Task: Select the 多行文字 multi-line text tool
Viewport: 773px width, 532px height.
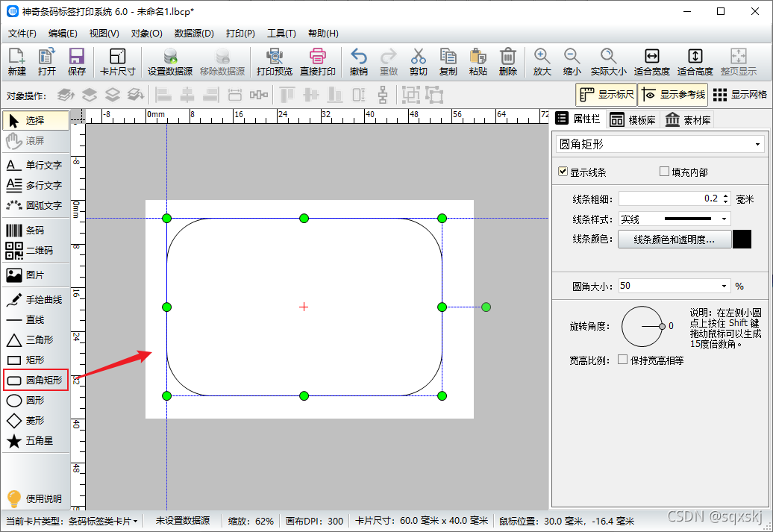Action: [36, 185]
